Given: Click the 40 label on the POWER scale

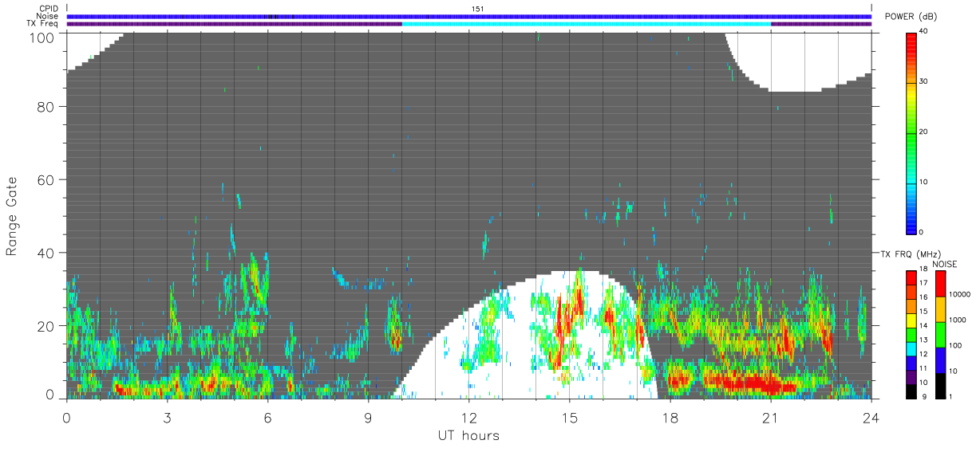Looking at the screenshot, I should pyautogui.click(x=925, y=31).
